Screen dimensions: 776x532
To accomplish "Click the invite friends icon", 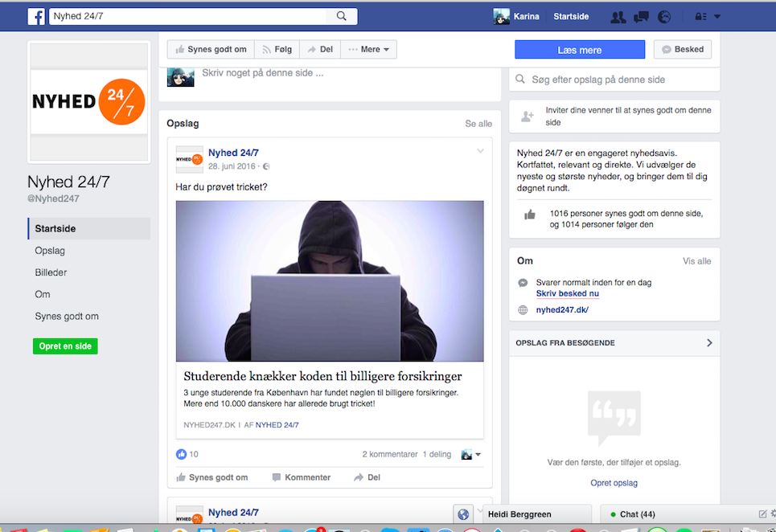I will 528,117.
